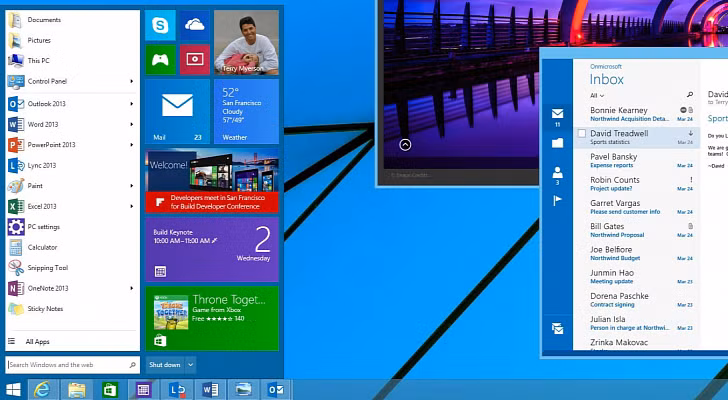Open the Calendar tile Build Keynote
Viewport: 728px width, 400px height.
[x=212, y=249]
